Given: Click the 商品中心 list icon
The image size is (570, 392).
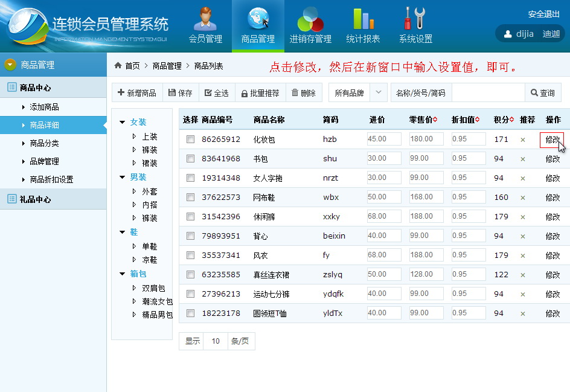Looking at the screenshot, I should [12, 87].
